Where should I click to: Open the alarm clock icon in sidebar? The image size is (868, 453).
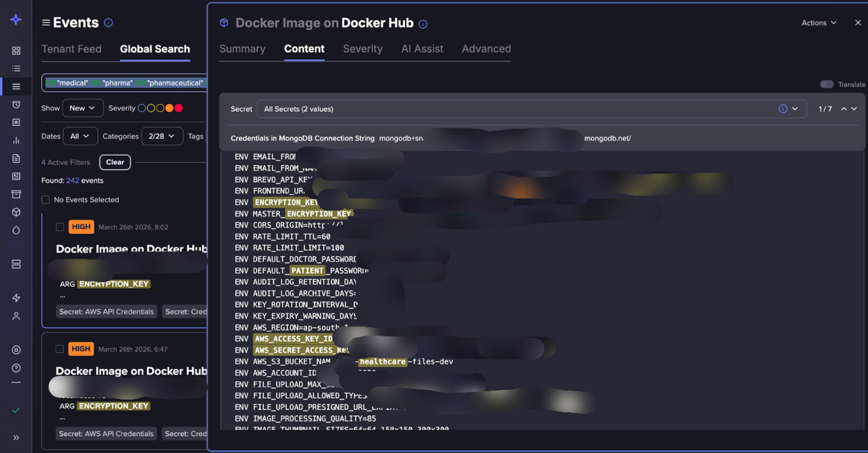pos(16,105)
